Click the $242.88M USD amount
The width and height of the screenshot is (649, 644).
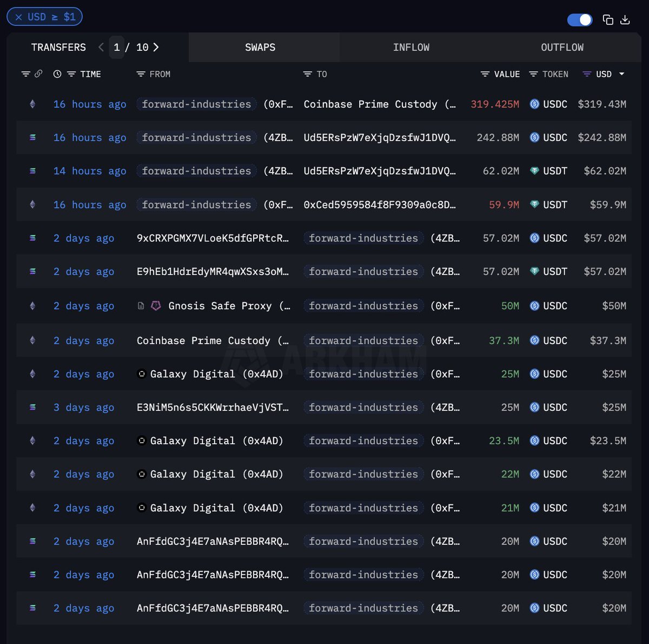(602, 137)
